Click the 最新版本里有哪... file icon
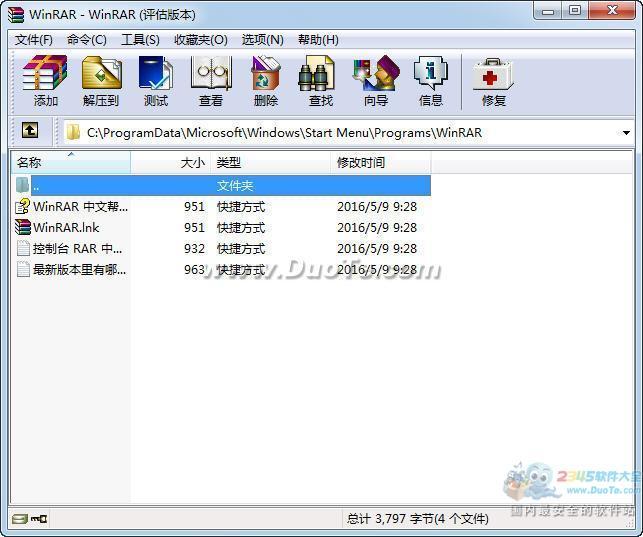643x537 pixels. 23,269
